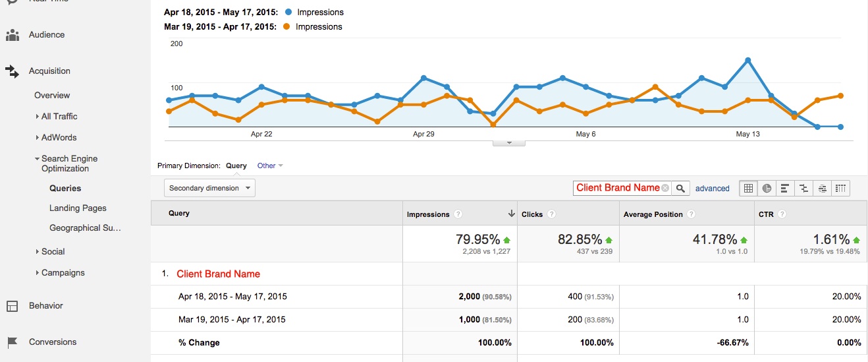Clear the search filter with the x icon
The width and height of the screenshot is (868, 362).
(x=665, y=188)
